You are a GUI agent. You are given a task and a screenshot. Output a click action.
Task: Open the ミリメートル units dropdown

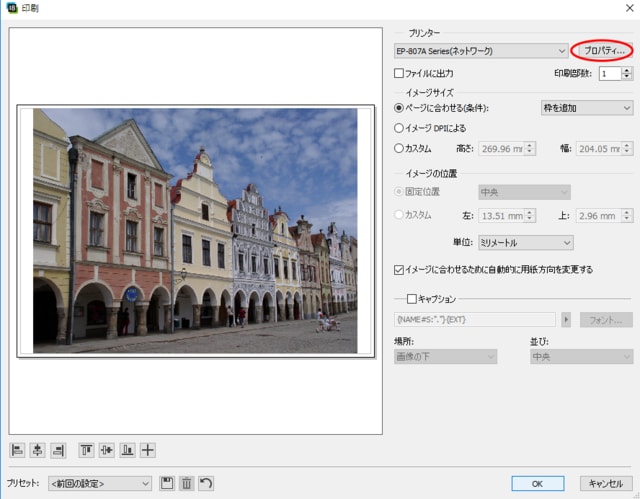pyautogui.click(x=525, y=242)
